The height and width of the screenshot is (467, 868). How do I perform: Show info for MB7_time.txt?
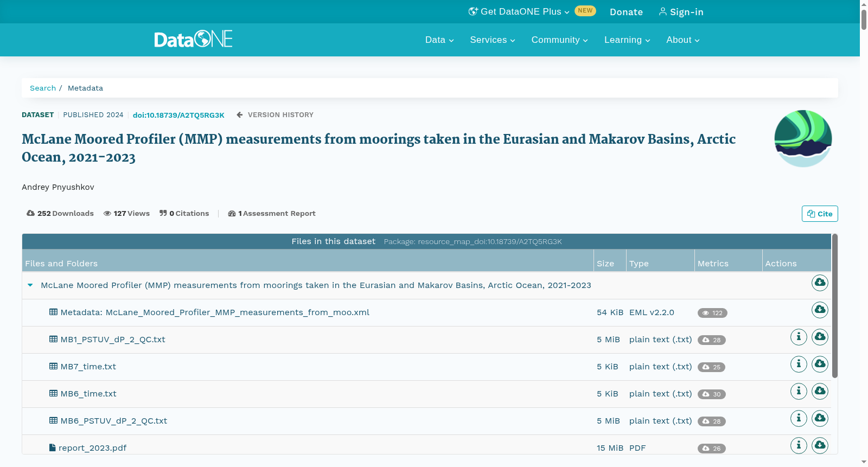[799, 364]
